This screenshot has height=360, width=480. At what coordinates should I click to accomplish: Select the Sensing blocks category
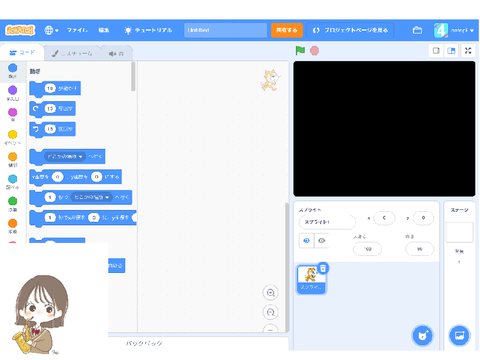(13, 182)
